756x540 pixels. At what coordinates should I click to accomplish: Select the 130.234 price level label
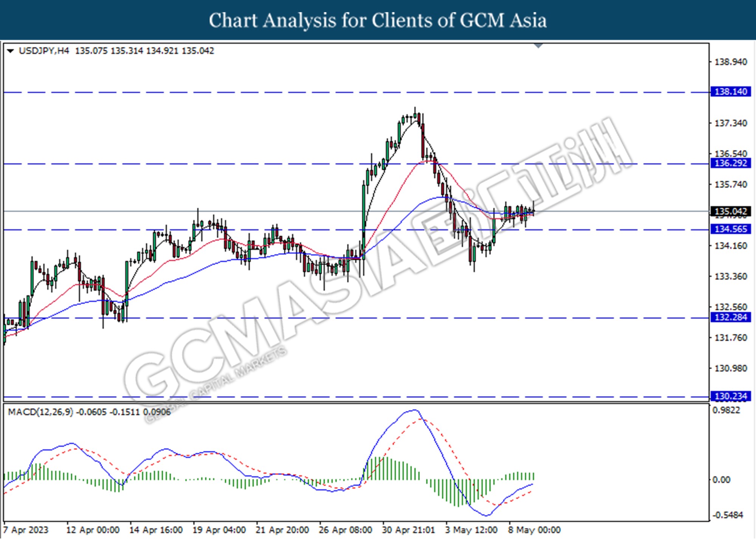tap(731, 396)
